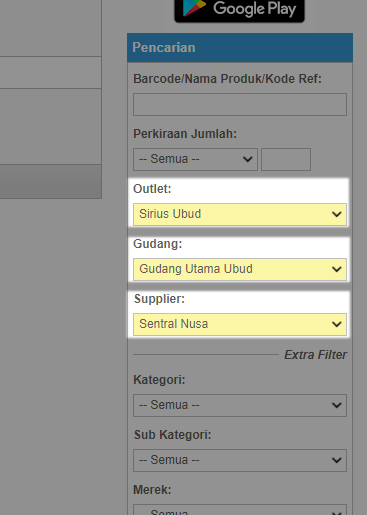Image resolution: width=367 pixels, height=515 pixels.
Task: Click the Kategori field label
Action: pyautogui.click(x=159, y=380)
